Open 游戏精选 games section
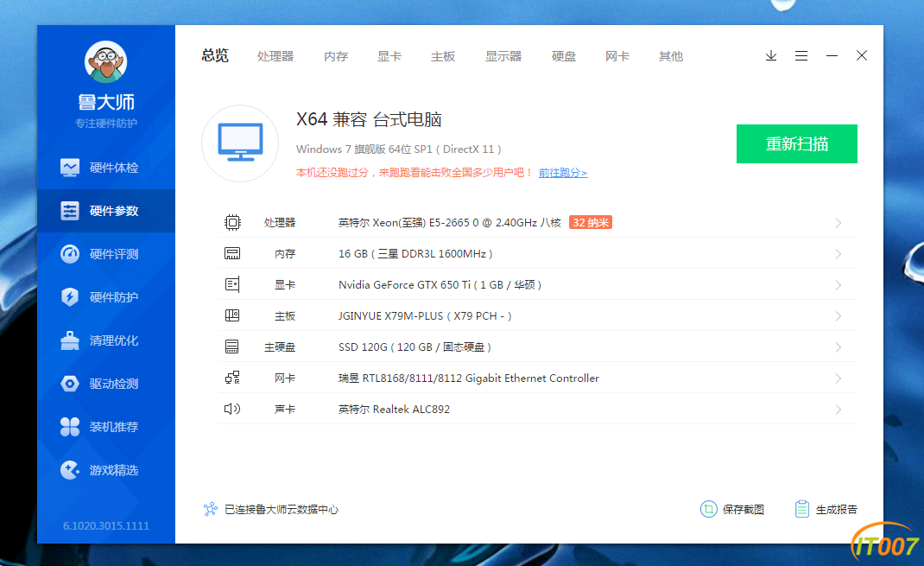The width and height of the screenshot is (924, 566). (x=106, y=470)
